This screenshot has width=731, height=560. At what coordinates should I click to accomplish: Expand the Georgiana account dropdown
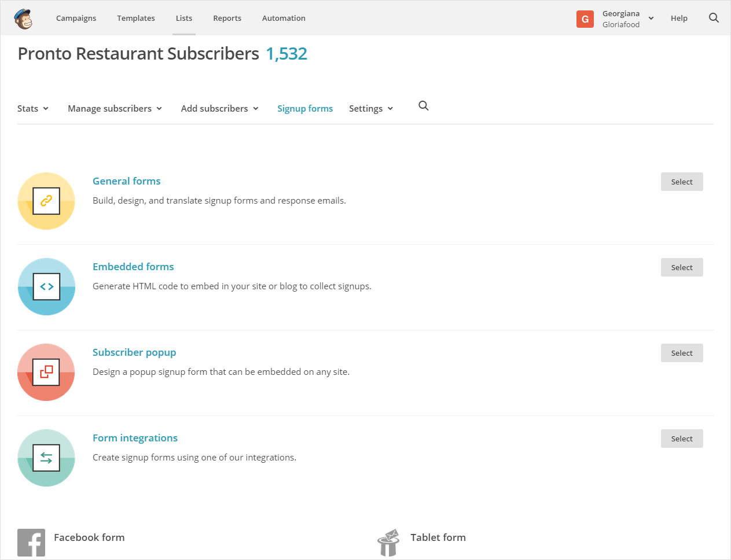pyautogui.click(x=628, y=19)
